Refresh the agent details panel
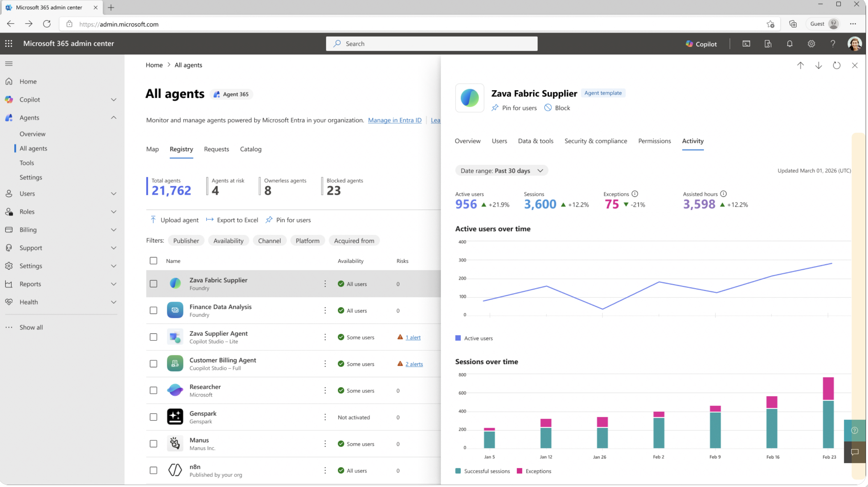The height and width of the screenshot is (487, 868). tap(836, 66)
